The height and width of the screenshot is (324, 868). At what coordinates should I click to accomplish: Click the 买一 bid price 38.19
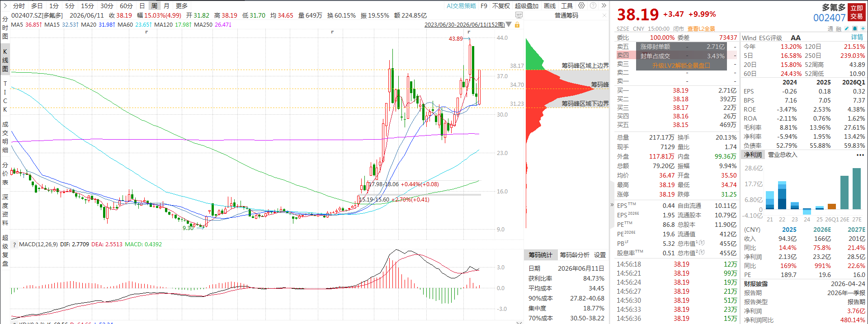coord(680,90)
